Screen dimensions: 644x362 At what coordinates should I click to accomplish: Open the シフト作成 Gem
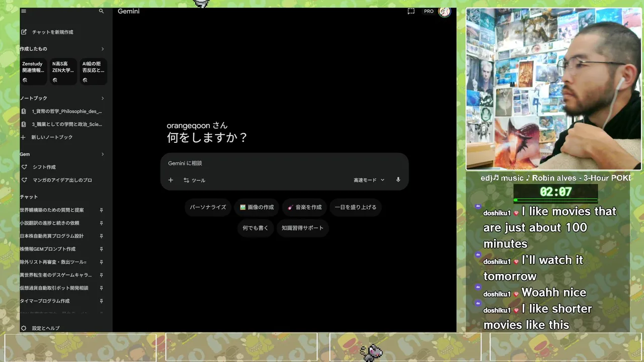tap(38, 167)
